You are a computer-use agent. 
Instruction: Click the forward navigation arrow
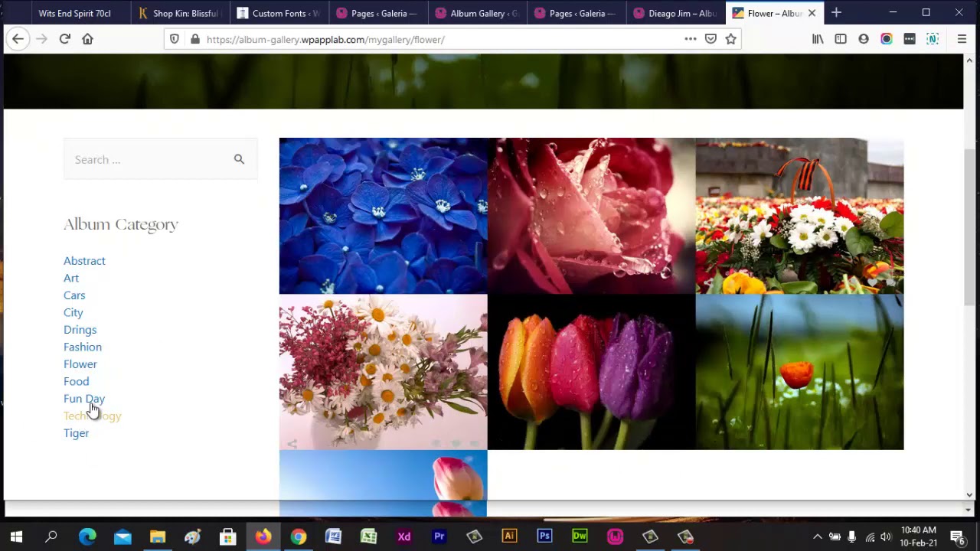(x=41, y=39)
